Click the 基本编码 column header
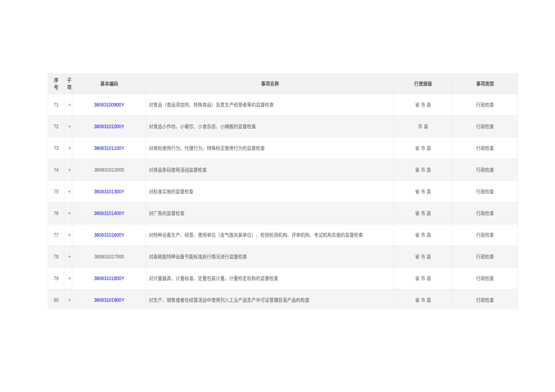The width and height of the screenshot is (555, 392). point(109,84)
